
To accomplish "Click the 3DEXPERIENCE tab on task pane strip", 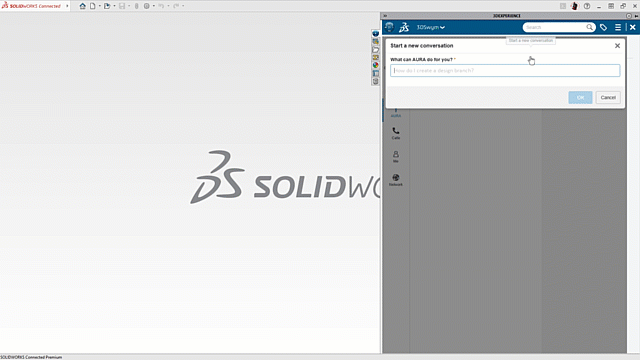I will tap(376, 33).
